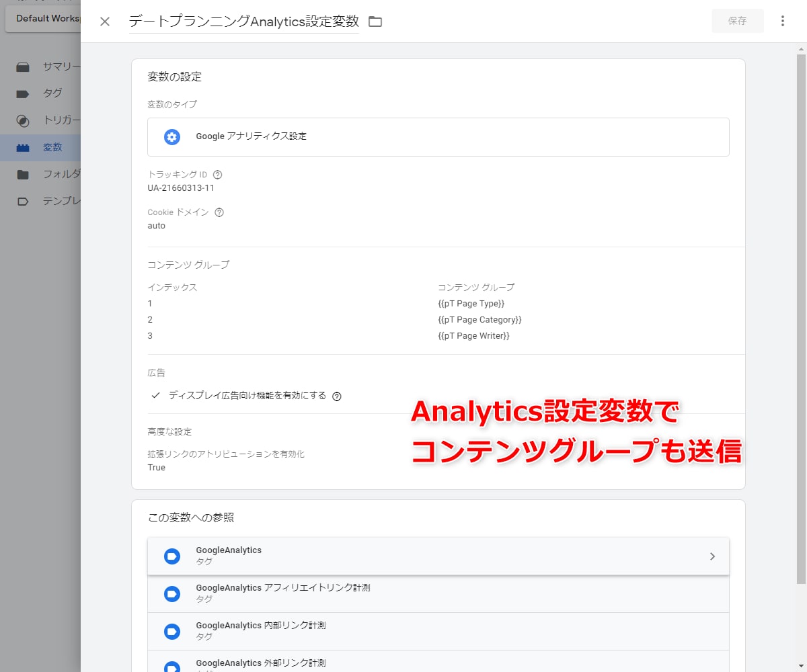Open the GoogleAnalytics tag reference row

click(438, 556)
